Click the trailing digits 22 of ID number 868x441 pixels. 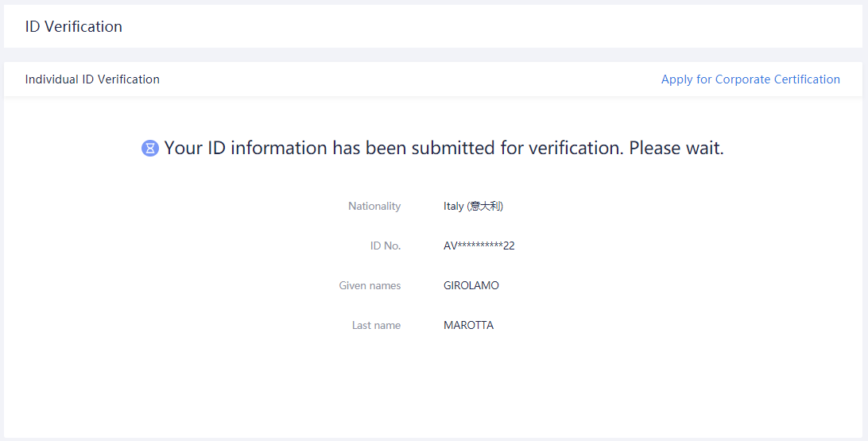[509, 246]
